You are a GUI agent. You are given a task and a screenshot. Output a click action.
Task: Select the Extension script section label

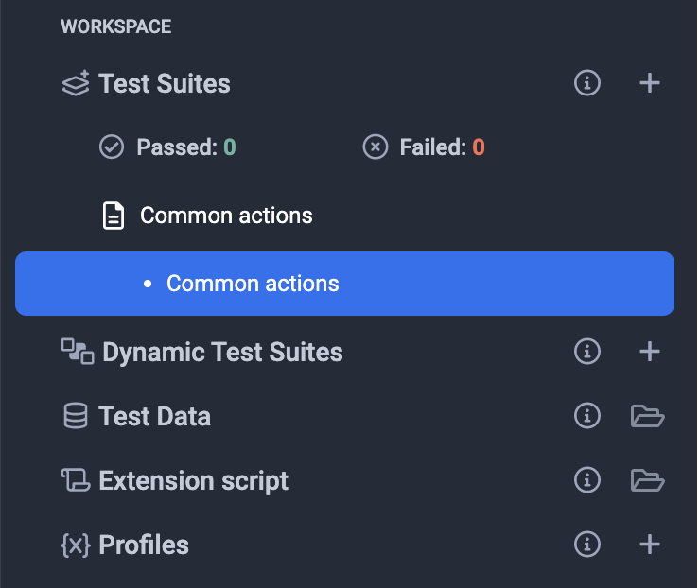[x=193, y=480]
